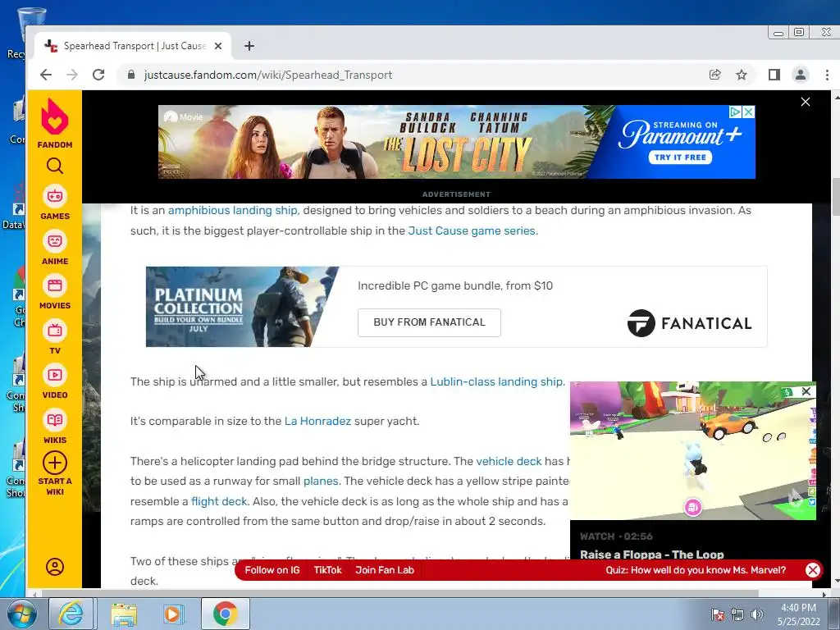The image size is (840, 630).
Task: Go back with the browser back arrow
Action: pyautogui.click(x=46, y=75)
